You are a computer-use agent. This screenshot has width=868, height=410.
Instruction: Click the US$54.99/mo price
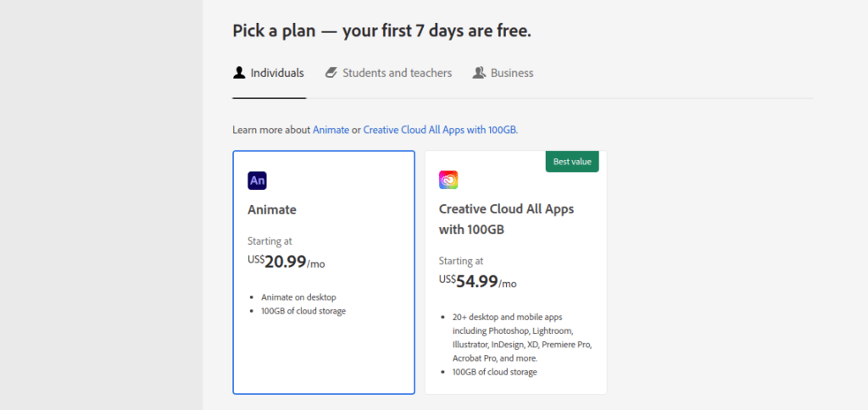pyautogui.click(x=478, y=281)
